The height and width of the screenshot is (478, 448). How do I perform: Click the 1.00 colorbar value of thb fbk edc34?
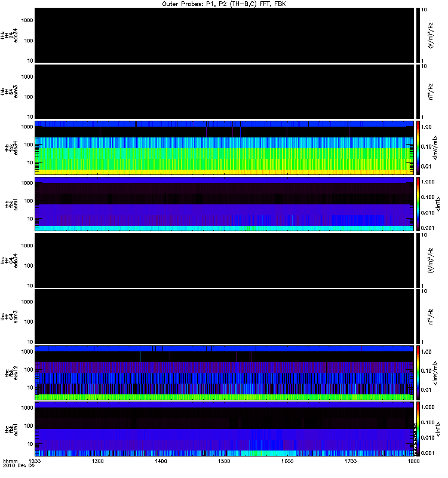click(x=426, y=127)
